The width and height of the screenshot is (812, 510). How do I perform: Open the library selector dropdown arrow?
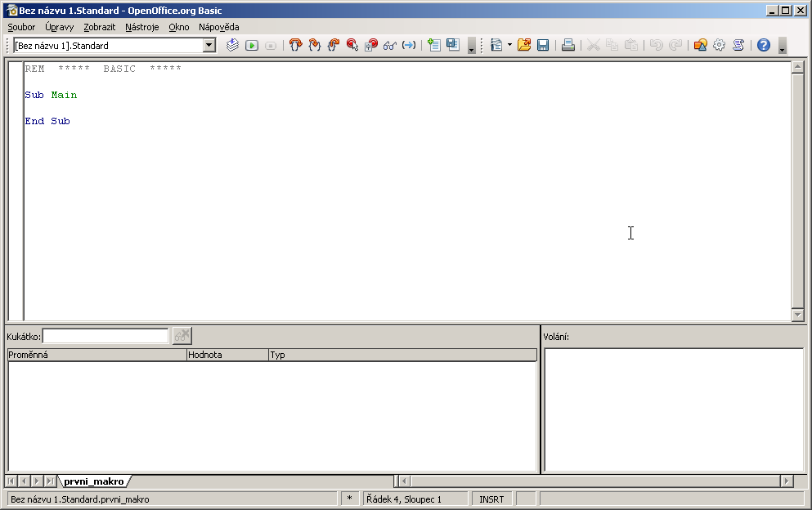[x=209, y=46]
